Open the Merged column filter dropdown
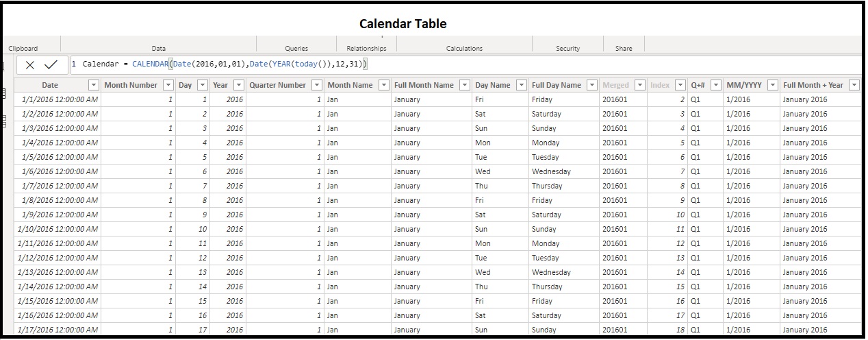 (640, 85)
